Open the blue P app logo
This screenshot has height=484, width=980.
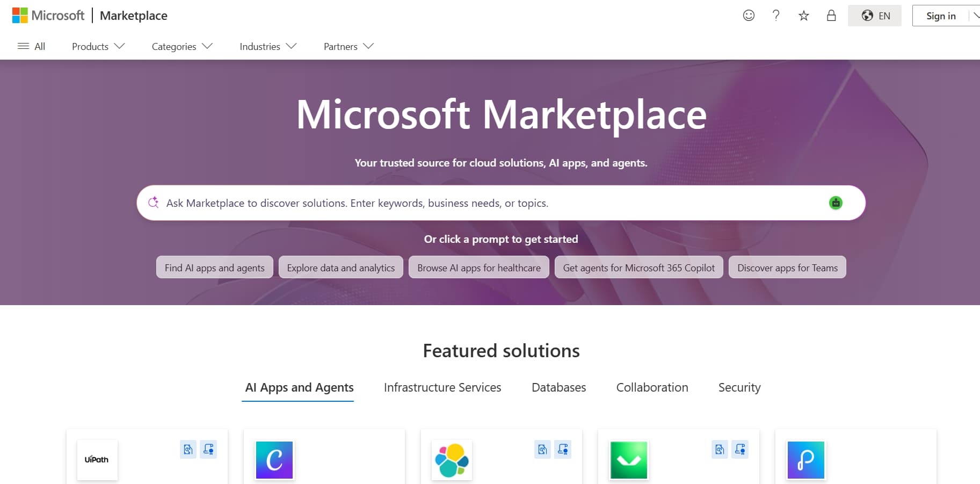coord(806,460)
